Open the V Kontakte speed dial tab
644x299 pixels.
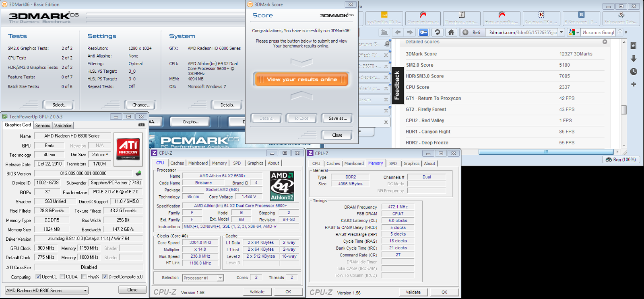(581, 18)
